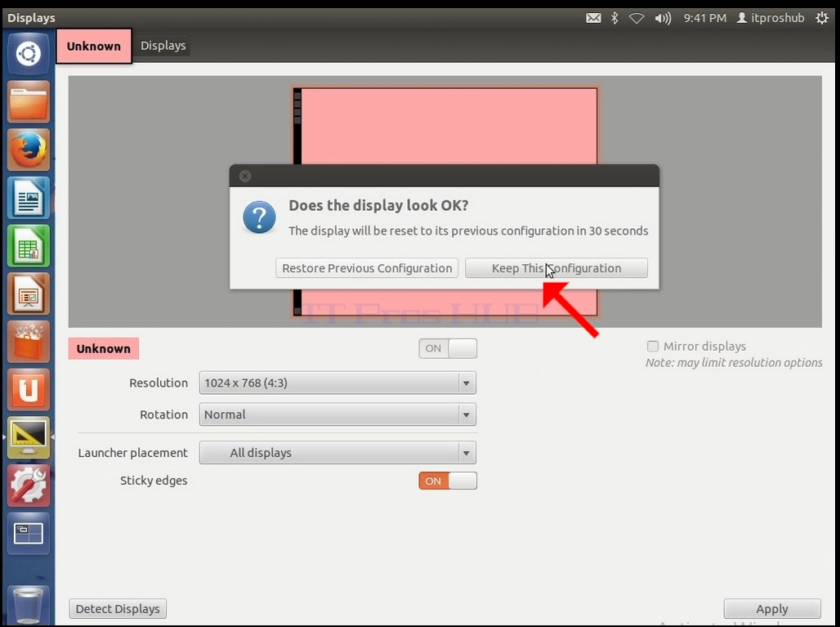Click the Launcher placement label

133,453
